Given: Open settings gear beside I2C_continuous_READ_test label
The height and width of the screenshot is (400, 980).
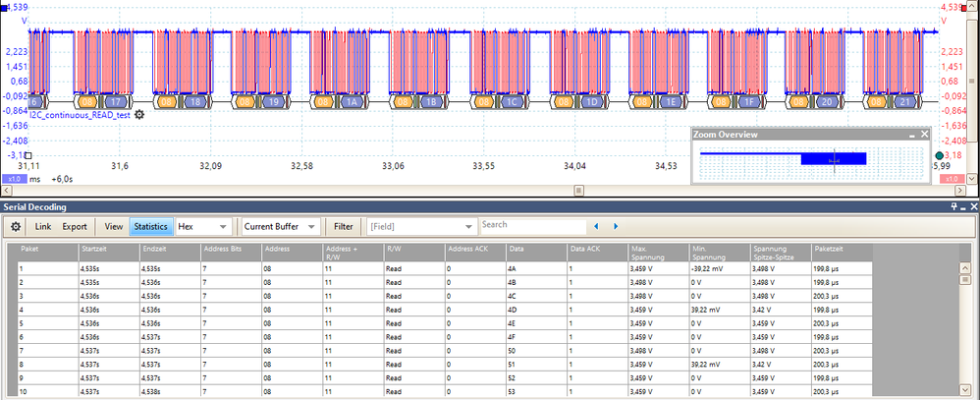Looking at the screenshot, I should point(139,115).
